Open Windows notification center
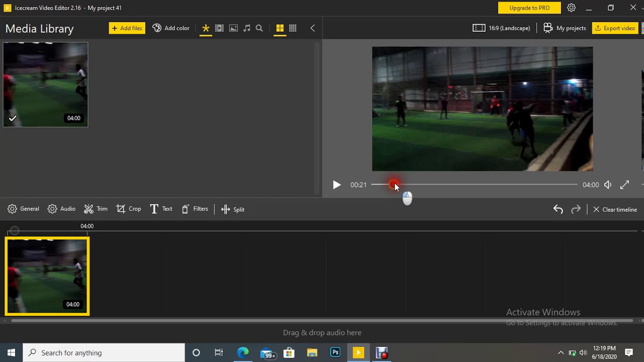This screenshot has width=644, height=362. coord(629,352)
